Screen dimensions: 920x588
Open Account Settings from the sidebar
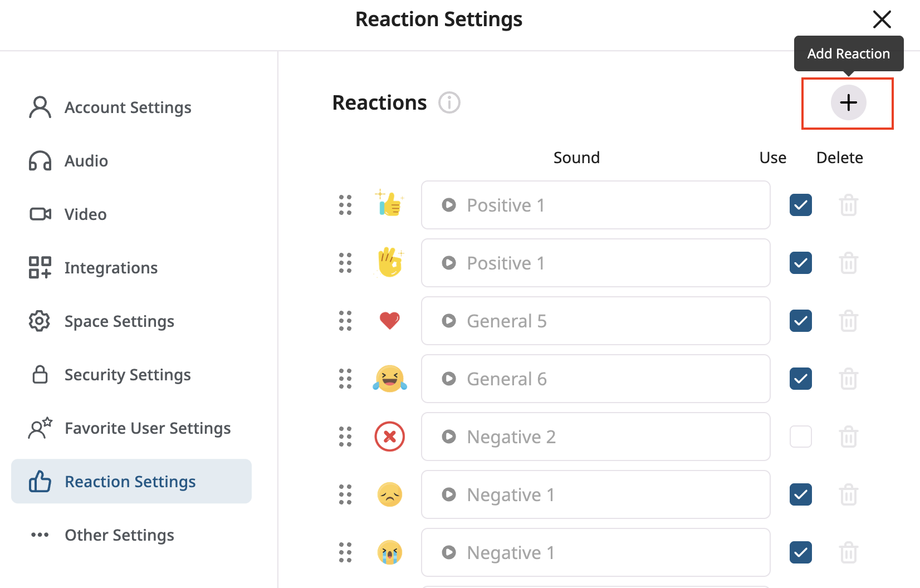tap(128, 107)
